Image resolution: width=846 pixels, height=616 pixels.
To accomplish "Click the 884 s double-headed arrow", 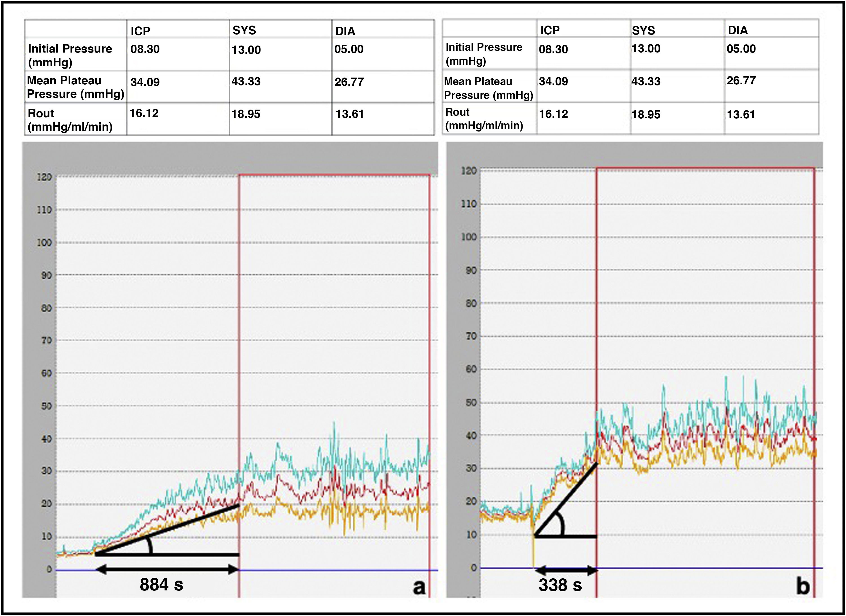I will coord(167,569).
